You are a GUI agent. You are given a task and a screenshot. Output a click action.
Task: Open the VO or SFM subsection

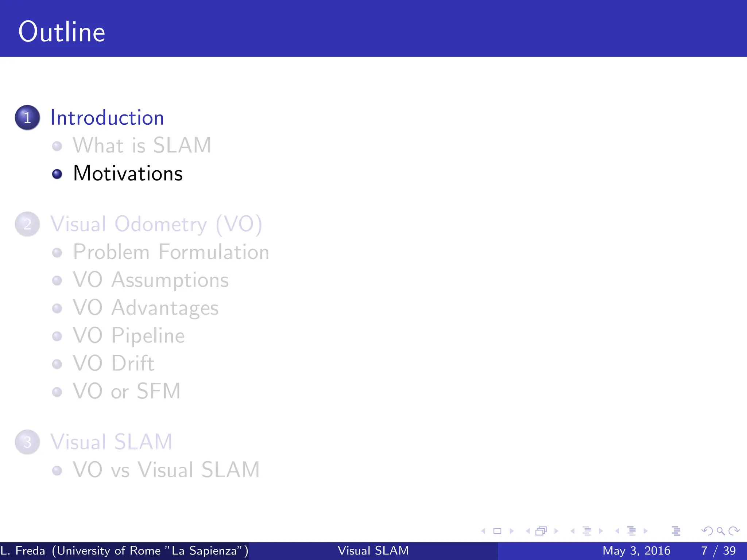coord(127,391)
